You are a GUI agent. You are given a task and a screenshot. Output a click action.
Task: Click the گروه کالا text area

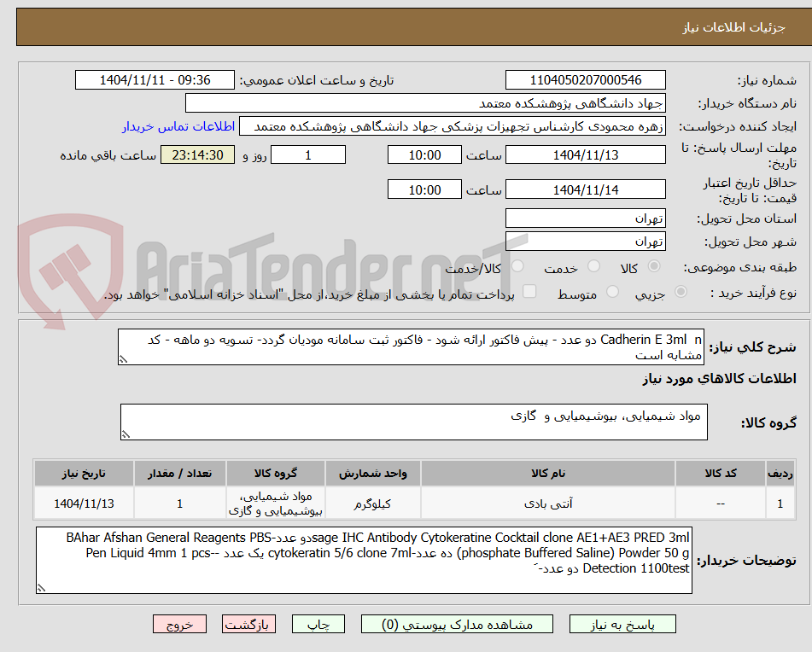pos(414,422)
